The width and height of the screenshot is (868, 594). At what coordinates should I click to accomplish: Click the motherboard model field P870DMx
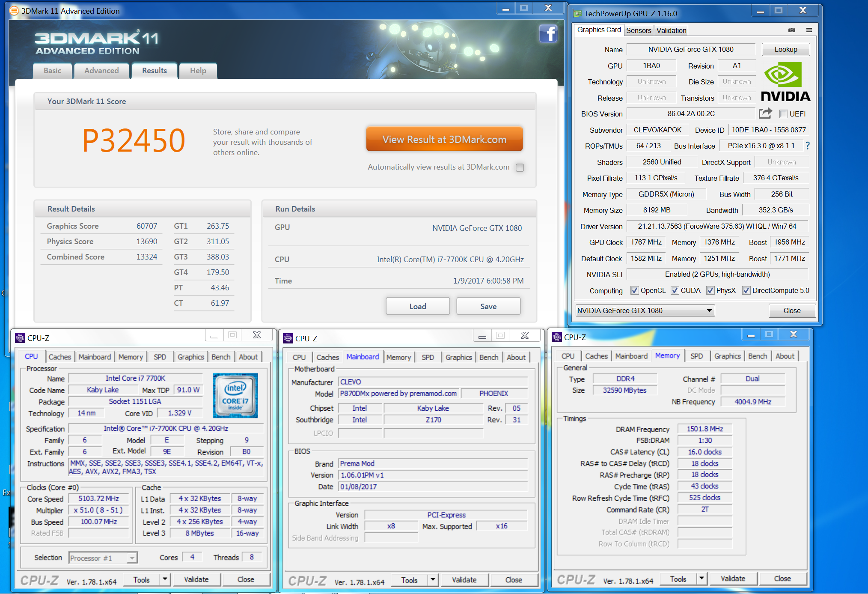[x=398, y=393]
